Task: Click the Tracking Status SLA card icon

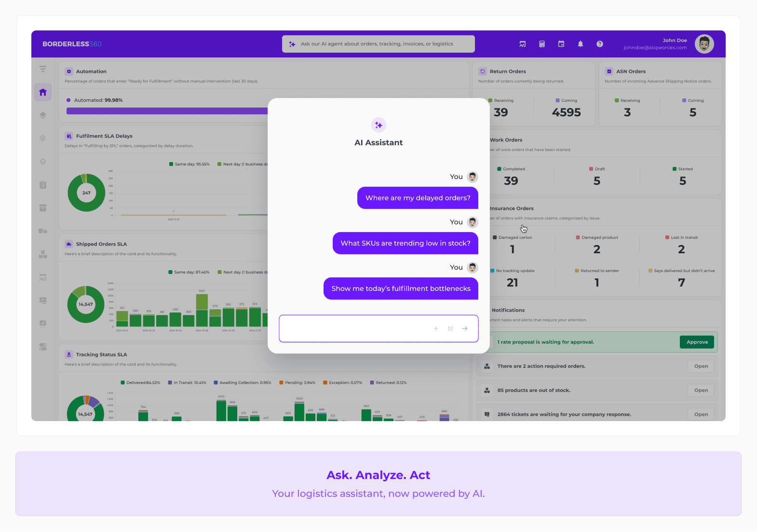Action: click(x=69, y=355)
